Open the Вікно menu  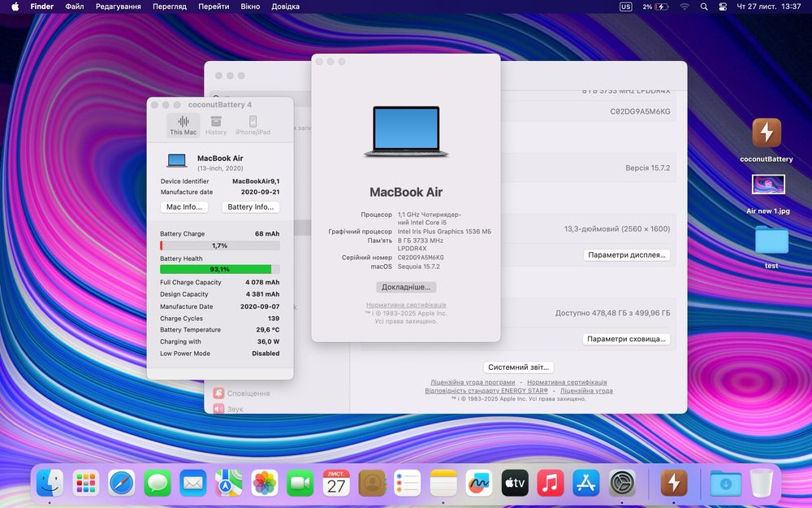pyautogui.click(x=250, y=7)
